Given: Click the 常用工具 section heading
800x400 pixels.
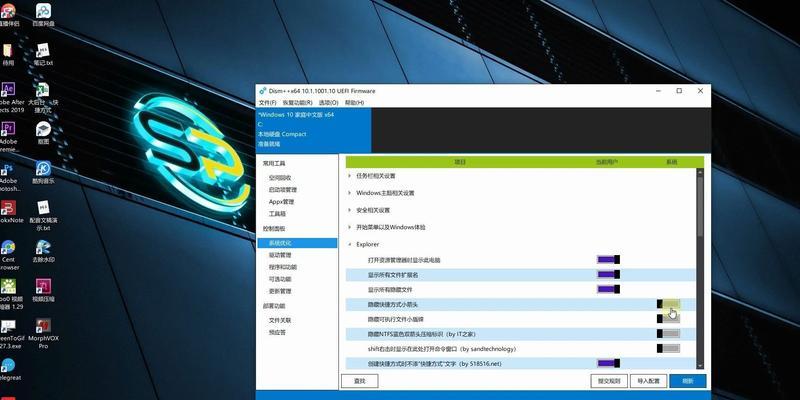Looking at the screenshot, I should (274, 164).
